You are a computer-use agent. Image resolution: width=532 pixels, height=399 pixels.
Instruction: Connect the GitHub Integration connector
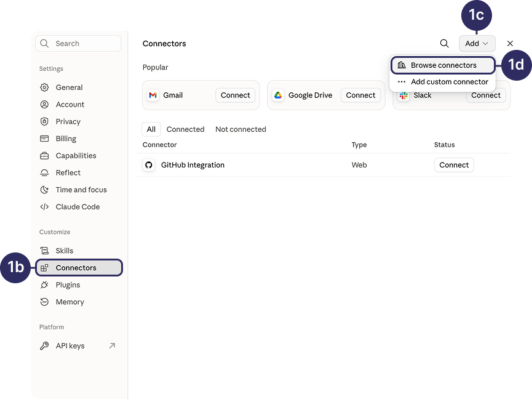tap(454, 165)
